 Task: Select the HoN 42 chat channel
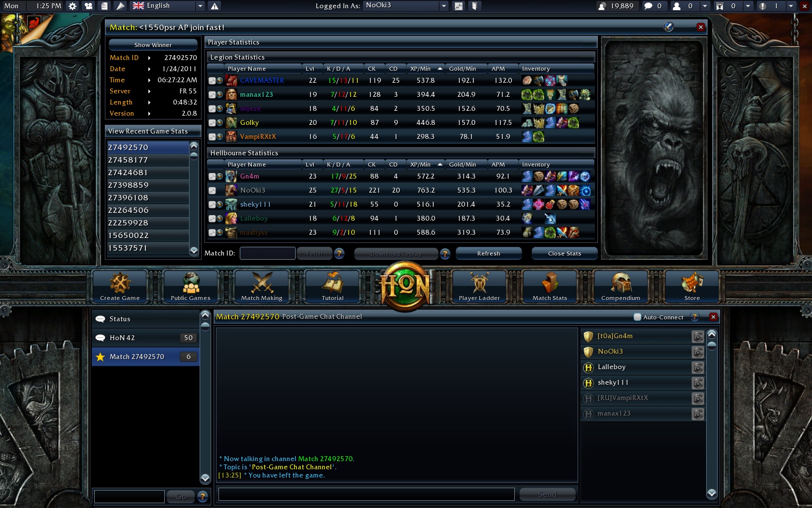(x=145, y=338)
